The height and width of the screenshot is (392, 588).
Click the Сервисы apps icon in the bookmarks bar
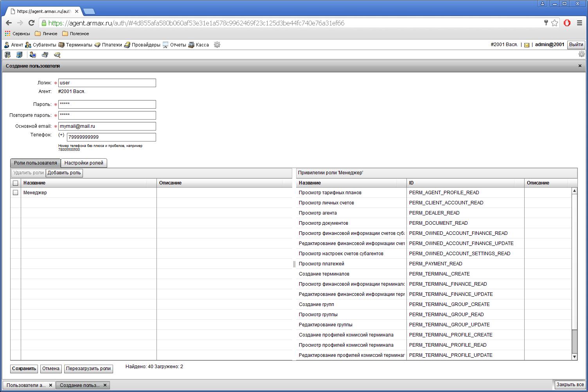pyautogui.click(x=17, y=34)
